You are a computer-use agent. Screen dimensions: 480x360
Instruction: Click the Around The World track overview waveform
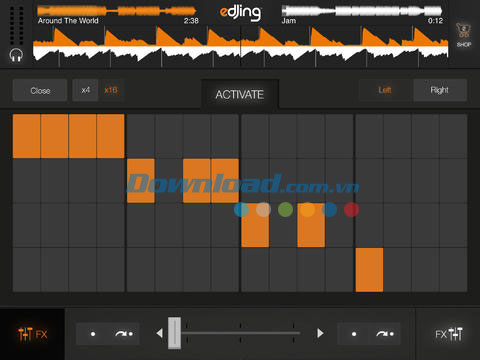(x=117, y=11)
